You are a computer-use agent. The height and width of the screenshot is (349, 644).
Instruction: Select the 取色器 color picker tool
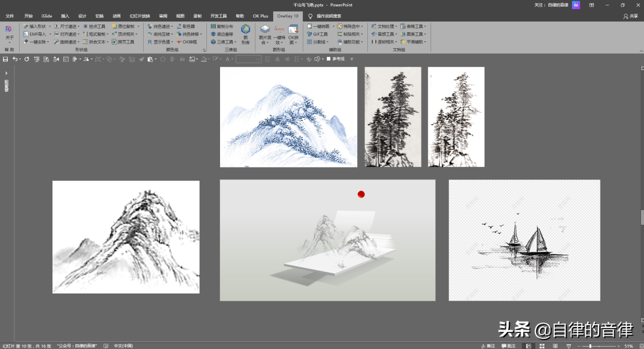coord(185,26)
